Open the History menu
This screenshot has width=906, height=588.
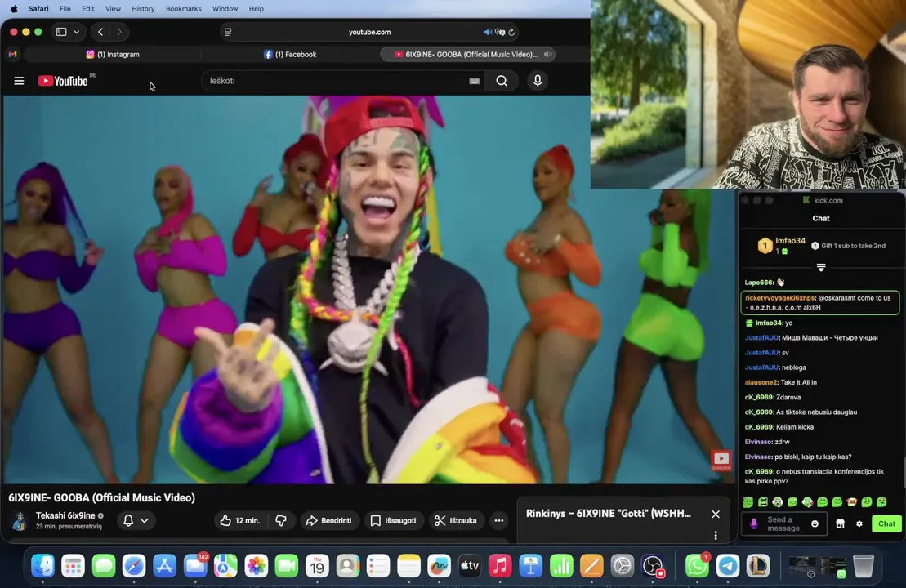click(x=143, y=9)
